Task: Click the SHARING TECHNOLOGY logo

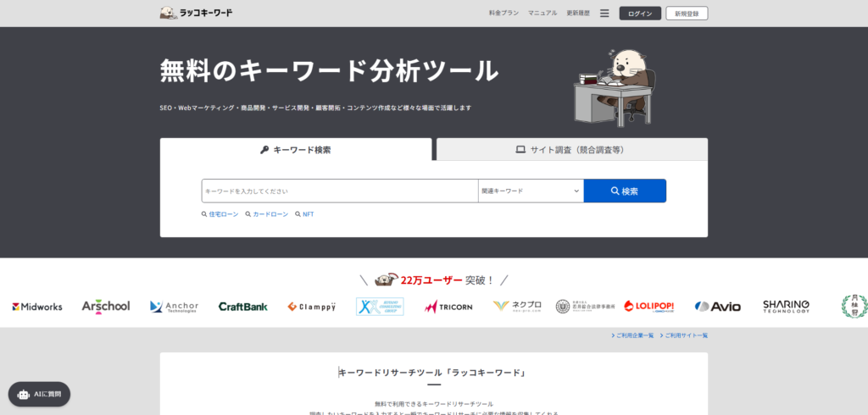Action: click(786, 307)
